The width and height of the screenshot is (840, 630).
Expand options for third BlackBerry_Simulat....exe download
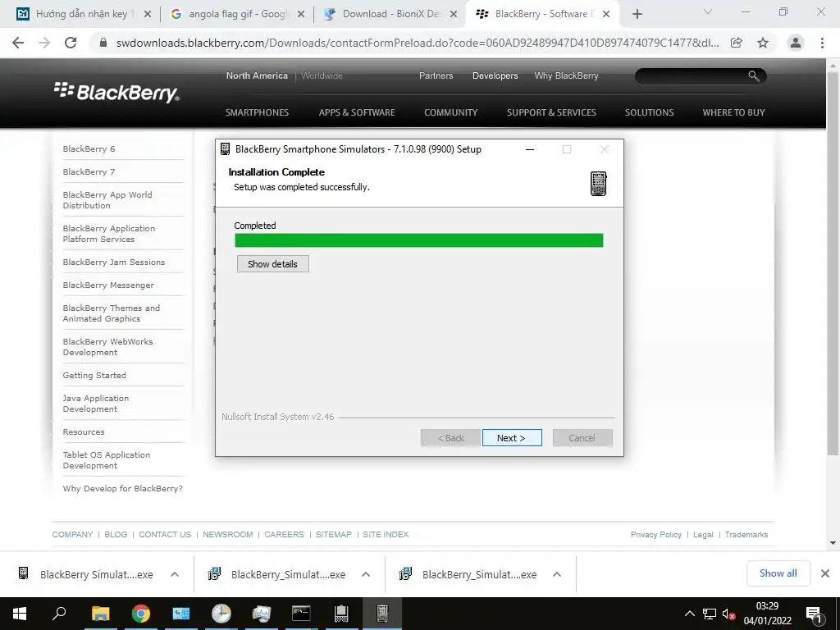[x=557, y=574]
